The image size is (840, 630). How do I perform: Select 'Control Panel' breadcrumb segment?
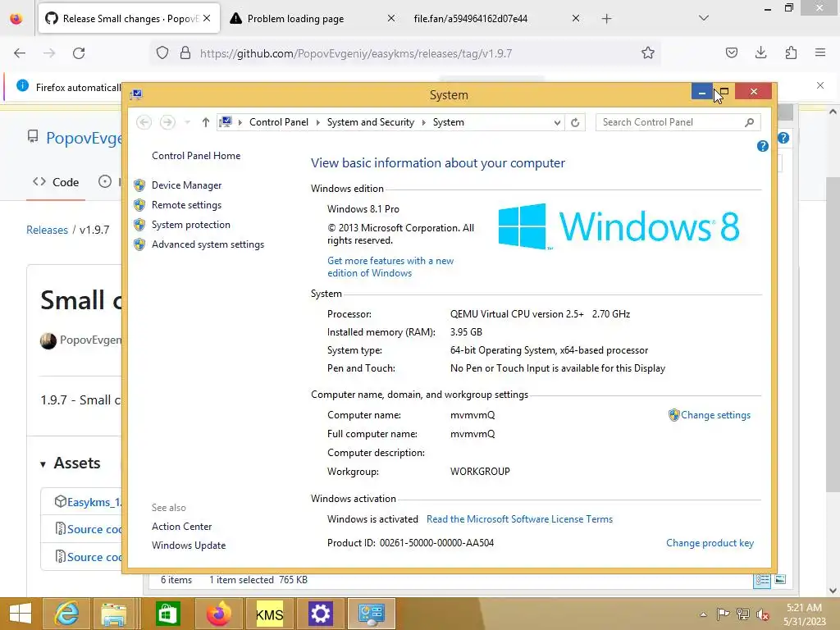coord(279,123)
